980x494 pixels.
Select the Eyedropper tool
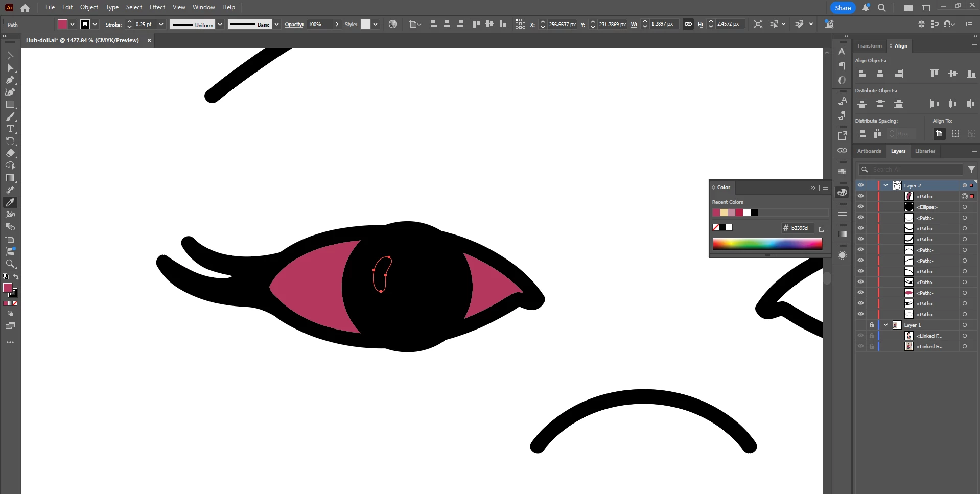[10, 202]
